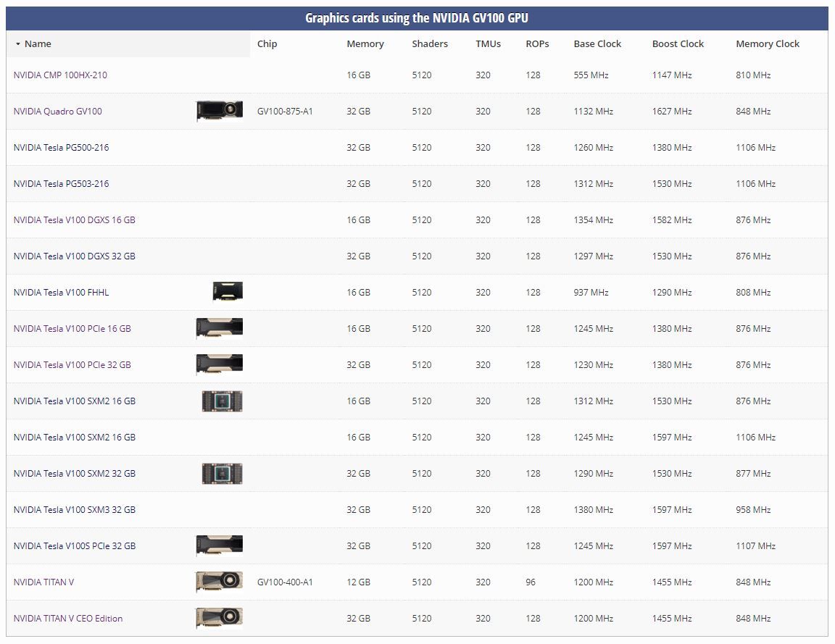Viewport: 835px width, 644px height.
Task: View the Tesla V100 FHHL card image
Action: (228, 291)
